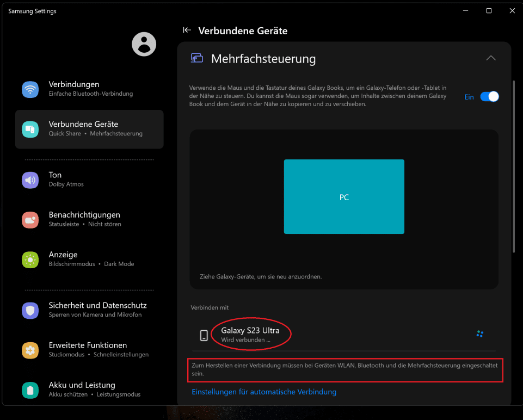Image resolution: width=523 pixels, height=420 pixels.
Task: Open Erweiterte Funktionen settings
Action: click(x=89, y=350)
